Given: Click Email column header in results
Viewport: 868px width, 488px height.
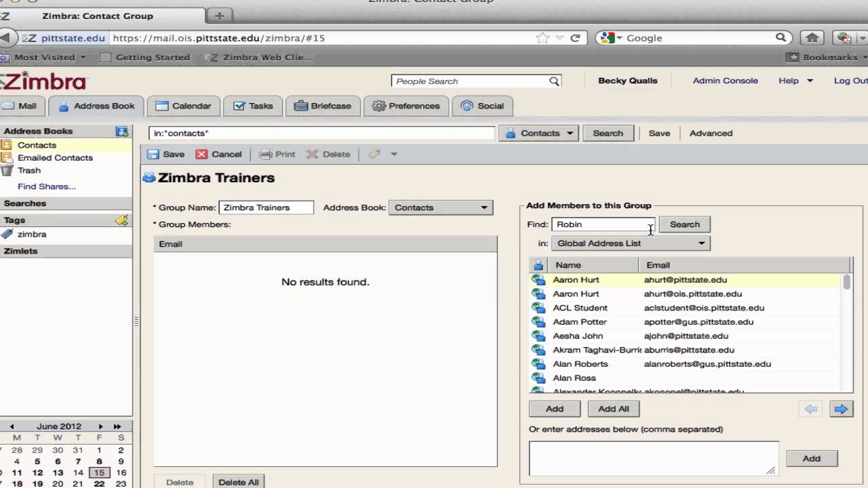Looking at the screenshot, I should coord(744,265).
